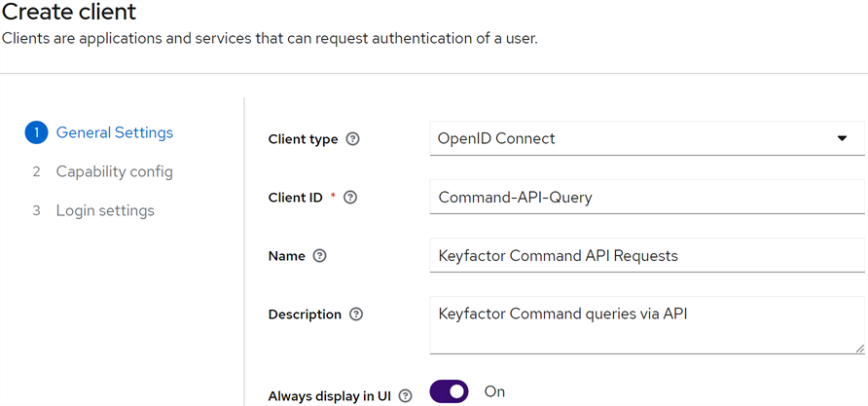
Task: Click the step 3 number in wizard
Action: 36,210
